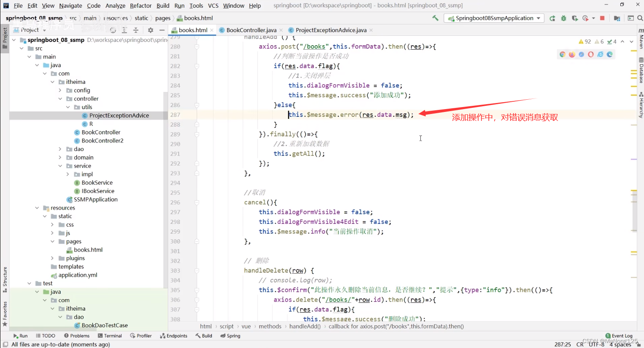Collapse the springboot_08_ssmp root node
Viewport: 644px width, 348px height.
[x=14, y=40]
